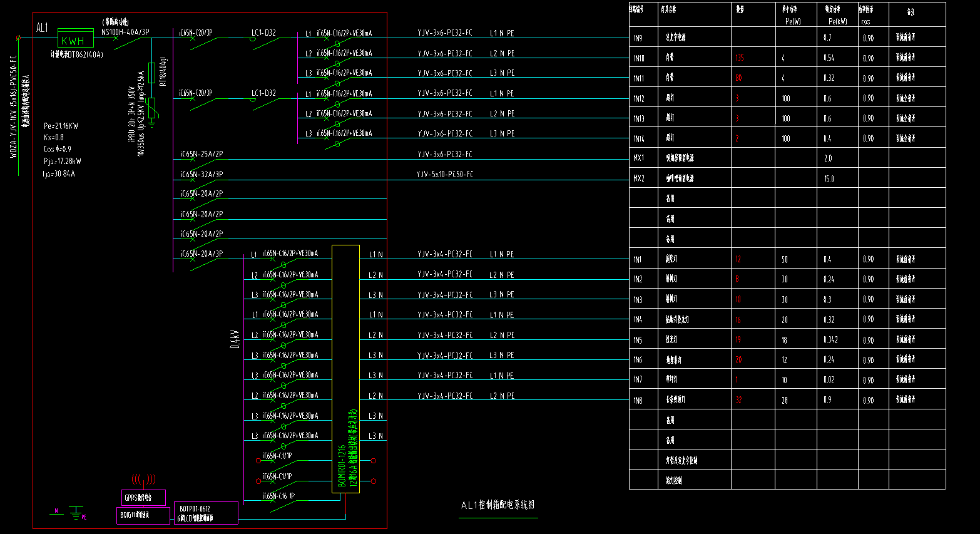
Task: Select the cos column header
Action: coord(865,21)
